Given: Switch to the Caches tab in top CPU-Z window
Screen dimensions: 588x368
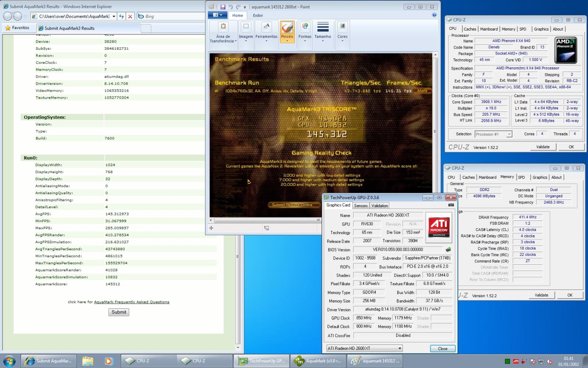Looking at the screenshot, I should (x=470, y=29).
